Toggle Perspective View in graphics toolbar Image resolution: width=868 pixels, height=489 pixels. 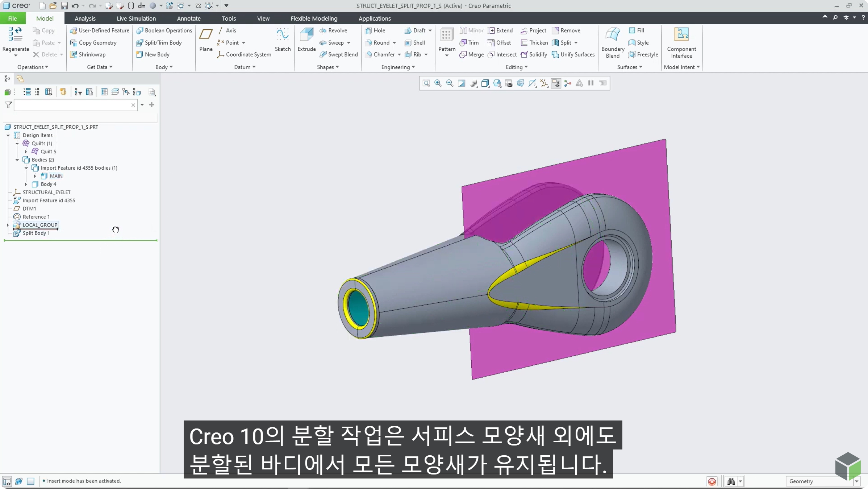(x=521, y=83)
